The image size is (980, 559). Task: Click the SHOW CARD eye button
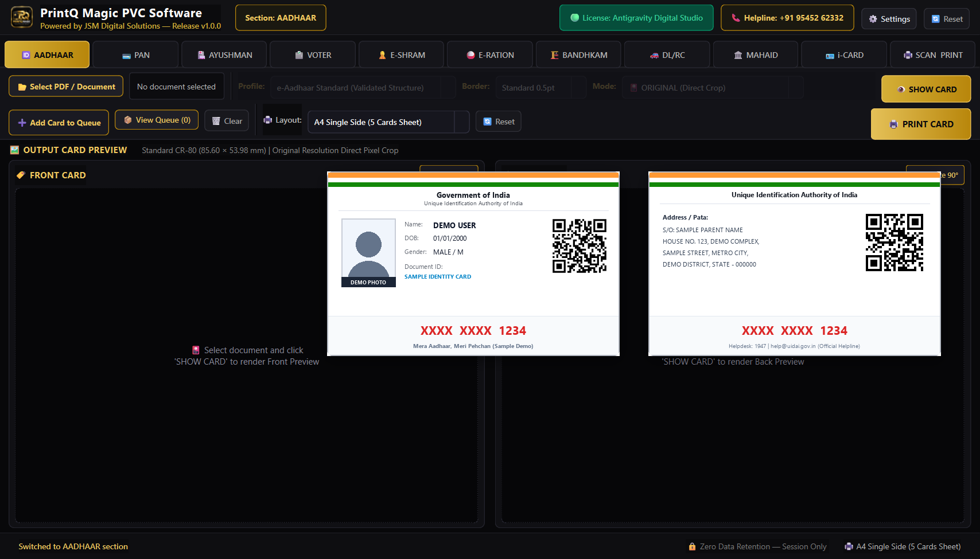tap(926, 89)
